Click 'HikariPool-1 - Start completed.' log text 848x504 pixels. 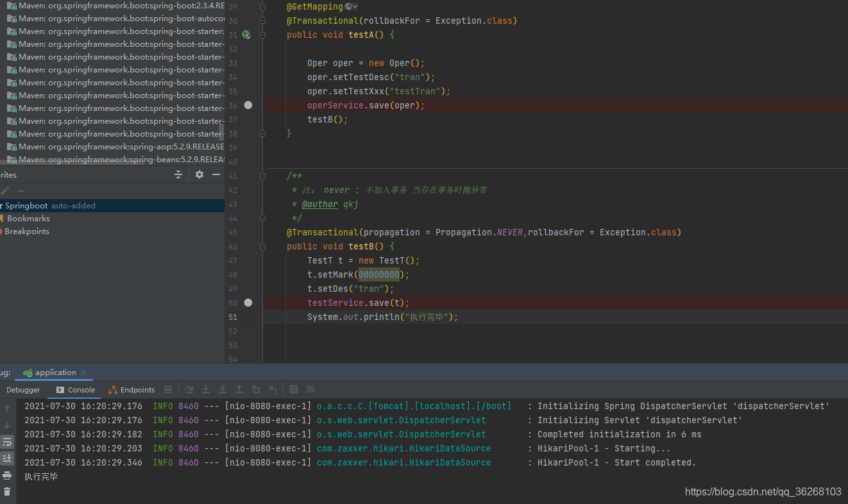tap(616, 462)
